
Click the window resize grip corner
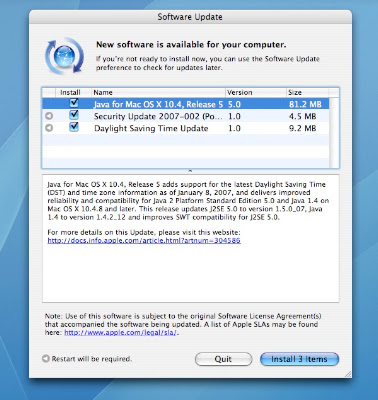pyautogui.click(x=348, y=374)
